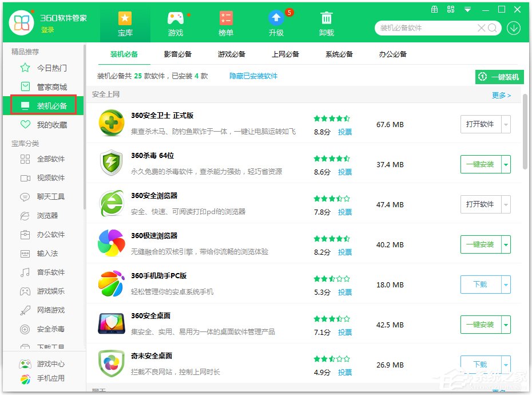532x395 pixels.
Task: Open 360安全卫士 with 打开软件 button
Action: tap(481, 124)
